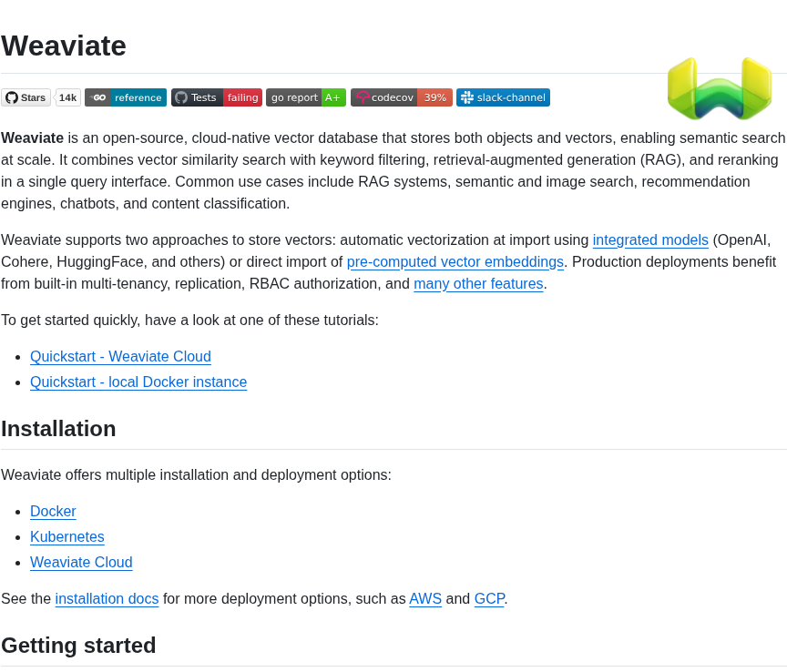Open the many other features link
Screen dimensions: 787x672
pyautogui.click(x=478, y=283)
